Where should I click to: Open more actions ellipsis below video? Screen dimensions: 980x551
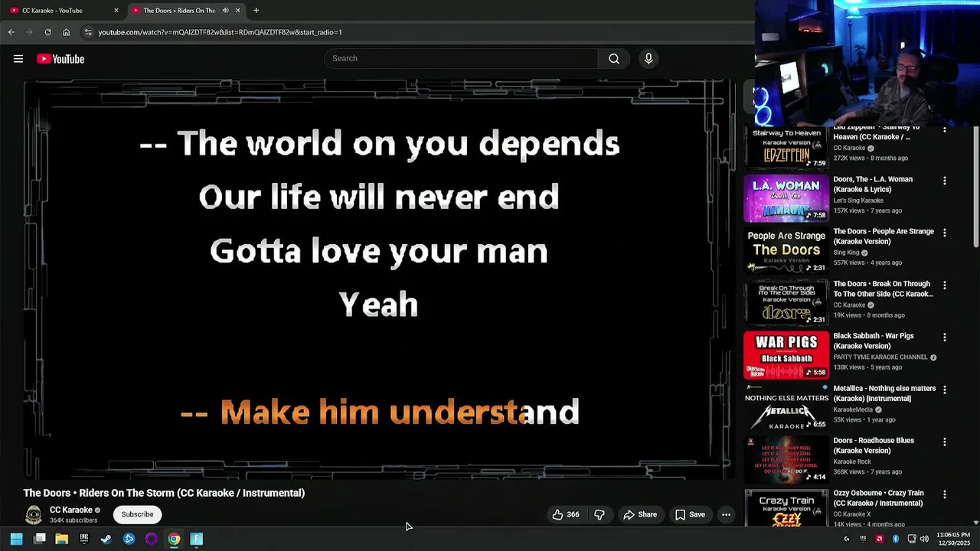click(726, 514)
